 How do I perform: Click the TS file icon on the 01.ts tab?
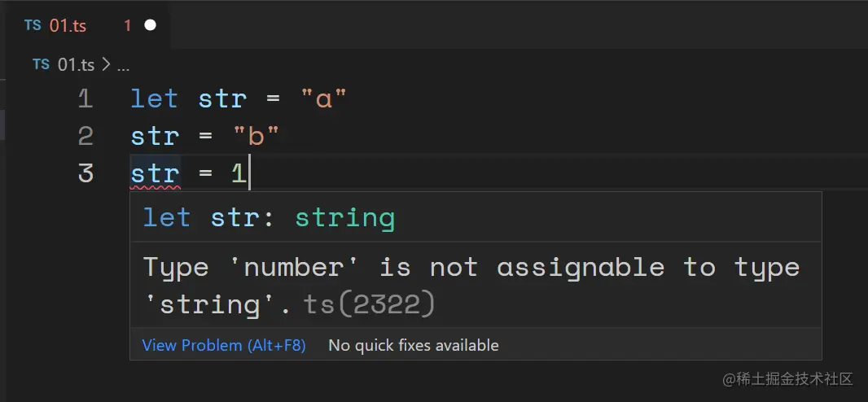(x=33, y=25)
